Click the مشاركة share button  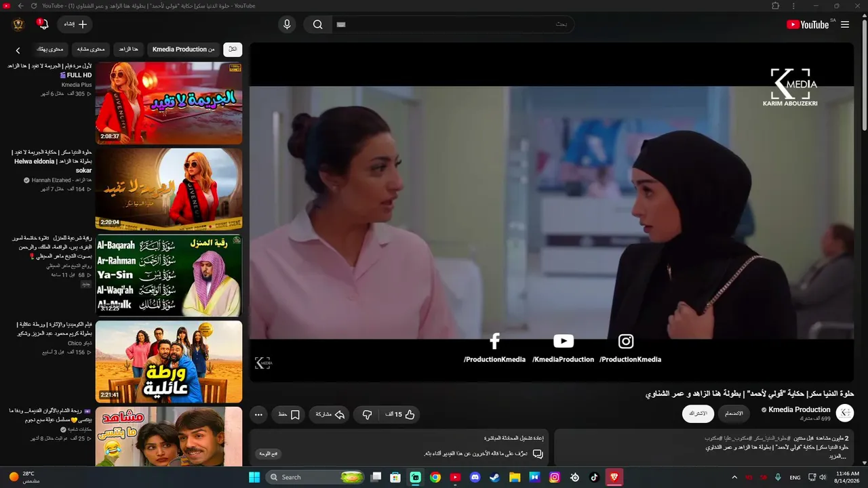[x=330, y=414]
